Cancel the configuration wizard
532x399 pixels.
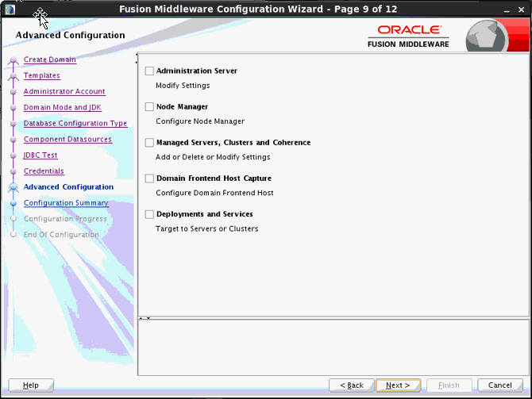[x=499, y=386]
